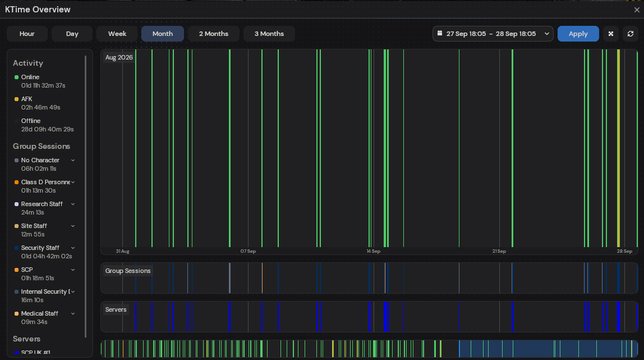
Task: Expand the Security Staff chevron
Action: [x=73, y=248]
